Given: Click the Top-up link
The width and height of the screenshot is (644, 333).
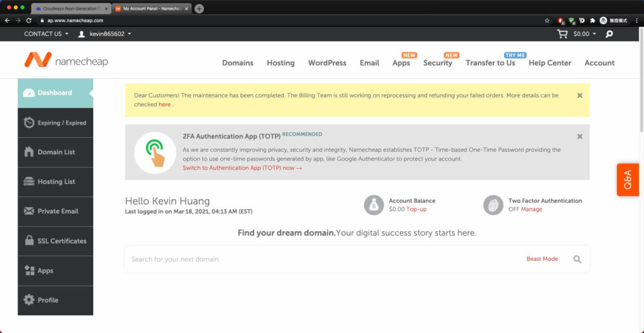Looking at the screenshot, I should click(416, 209).
